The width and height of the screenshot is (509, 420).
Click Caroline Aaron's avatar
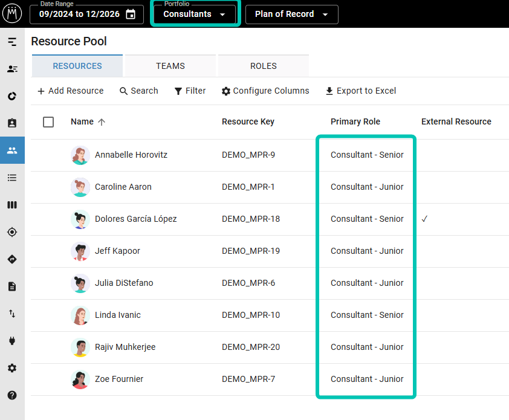(80, 187)
